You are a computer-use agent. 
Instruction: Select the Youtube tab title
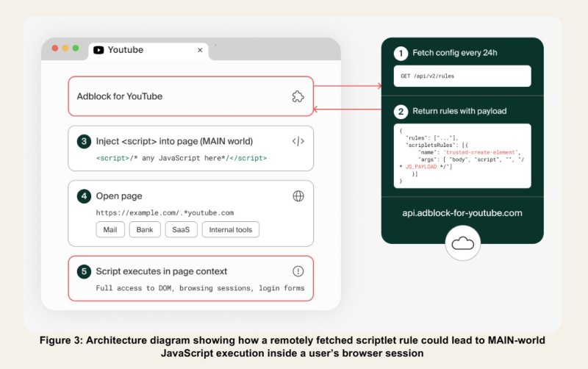(x=125, y=50)
